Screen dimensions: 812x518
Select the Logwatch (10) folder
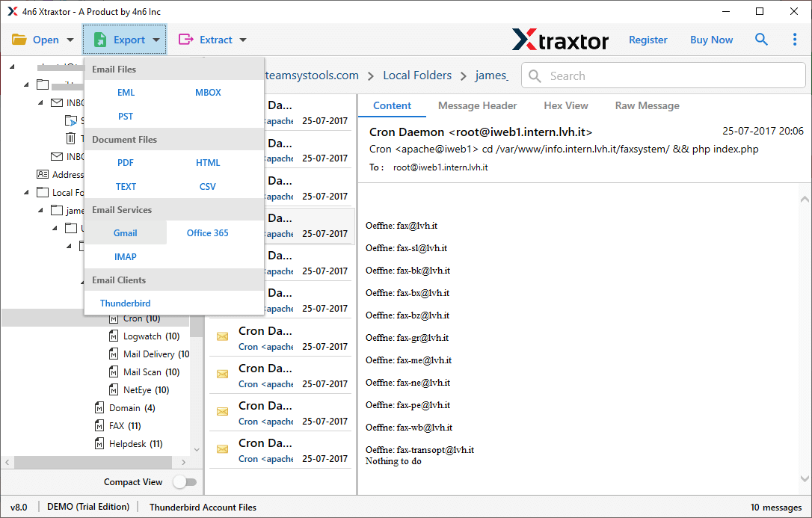point(151,336)
